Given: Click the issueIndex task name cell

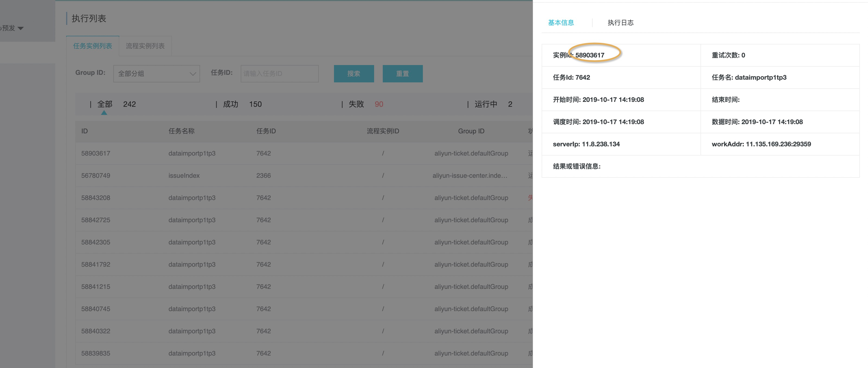Looking at the screenshot, I should pyautogui.click(x=184, y=175).
